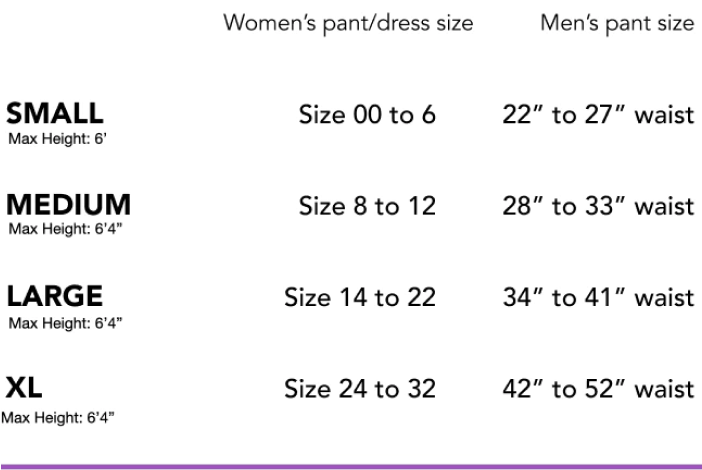The width and height of the screenshot is (702, 470).
Task: Click the Women's pant/dress size column header
Action: (348, 23)
